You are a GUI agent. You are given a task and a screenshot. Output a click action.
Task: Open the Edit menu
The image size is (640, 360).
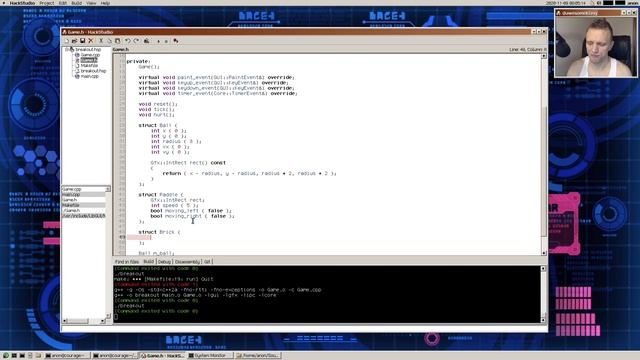(x=62, y=3)
